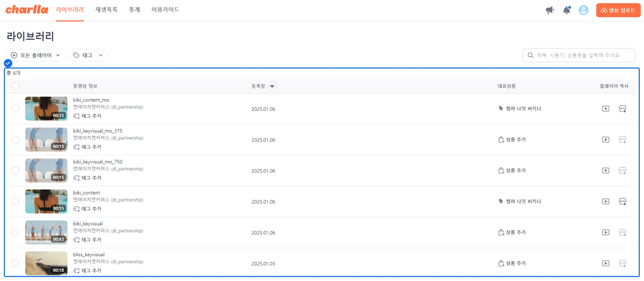Image resolution: width=644 pixels, height=281 pixels.
Task: Click the library search input field
Action: [x=581, y=55]
